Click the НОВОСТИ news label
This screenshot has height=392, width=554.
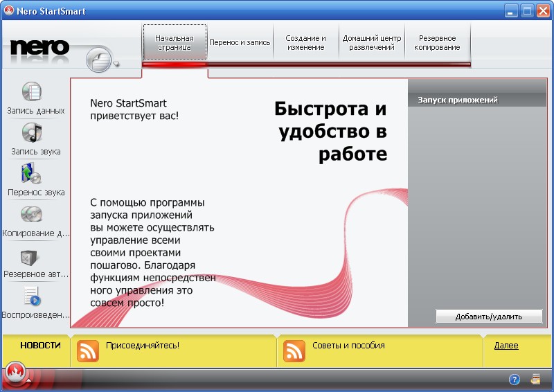[40, 346]
